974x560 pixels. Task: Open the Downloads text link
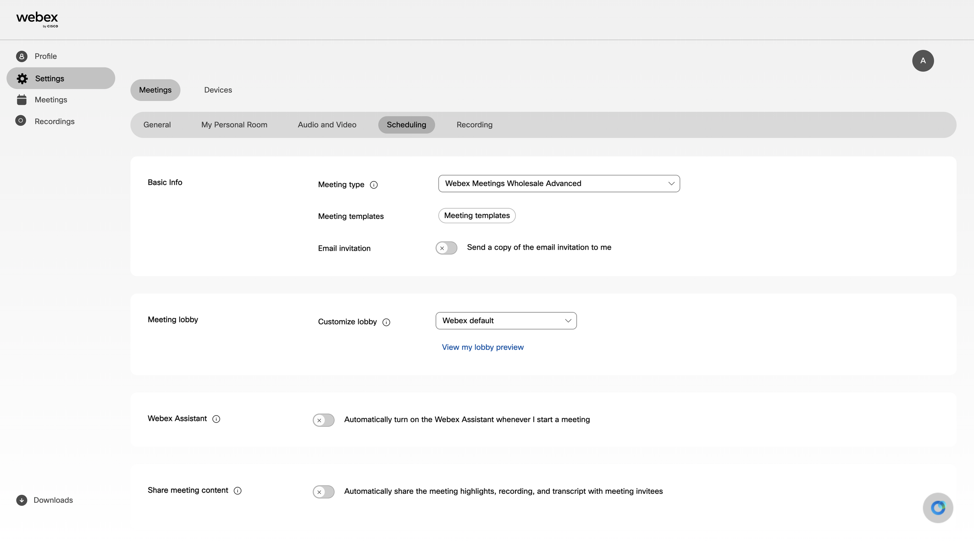[x=53, y=500]
